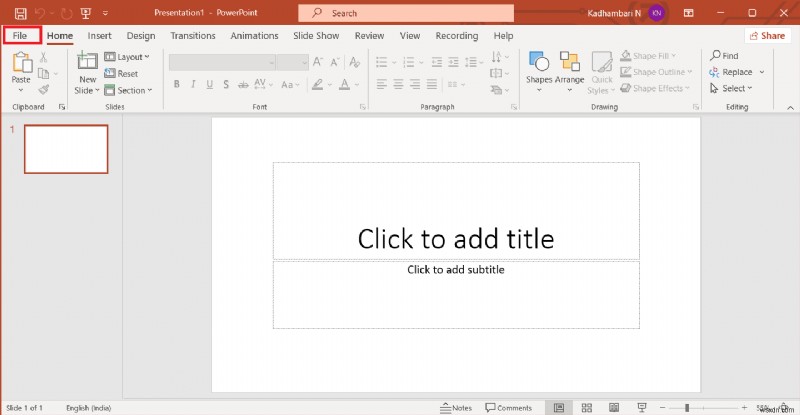The width and height of the screenshot is (800, 415).
Task: Switch to Reading View in status bar
Action: (612, 408)
